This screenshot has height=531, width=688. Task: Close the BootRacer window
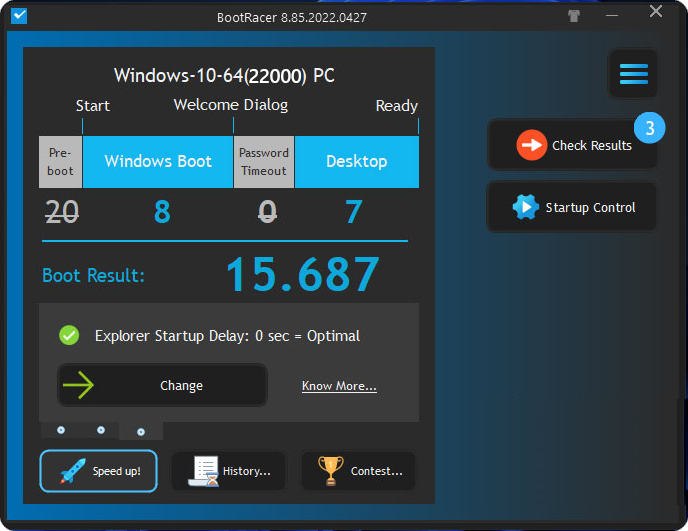point(656,11)
